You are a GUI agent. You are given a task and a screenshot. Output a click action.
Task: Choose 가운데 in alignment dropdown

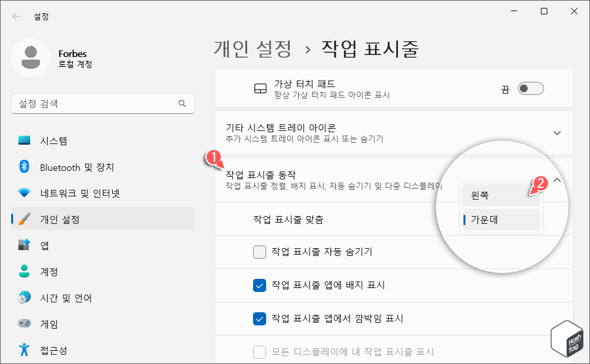[501, 220]
